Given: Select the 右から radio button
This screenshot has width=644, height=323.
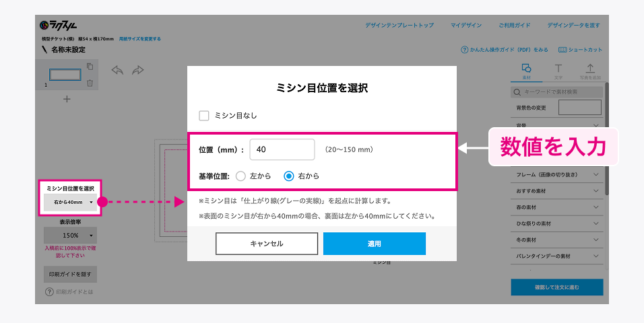Looking at the screenshot, I should 289,176.
